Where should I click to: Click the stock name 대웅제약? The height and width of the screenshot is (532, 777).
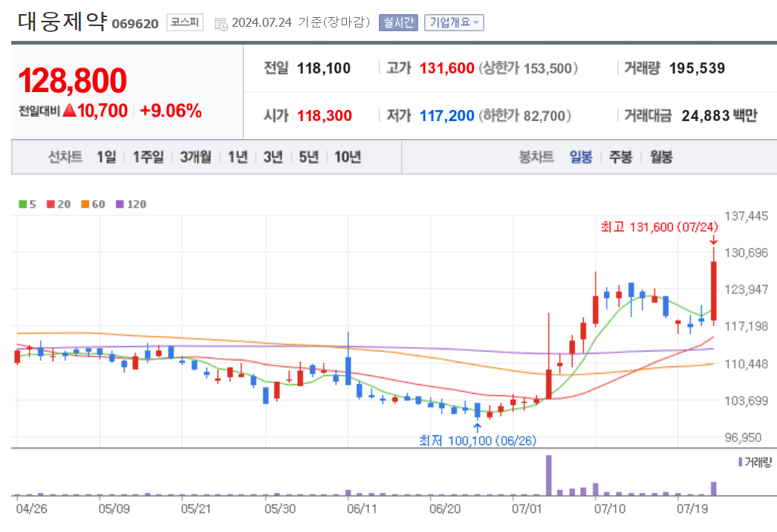[x=62, y=22]
